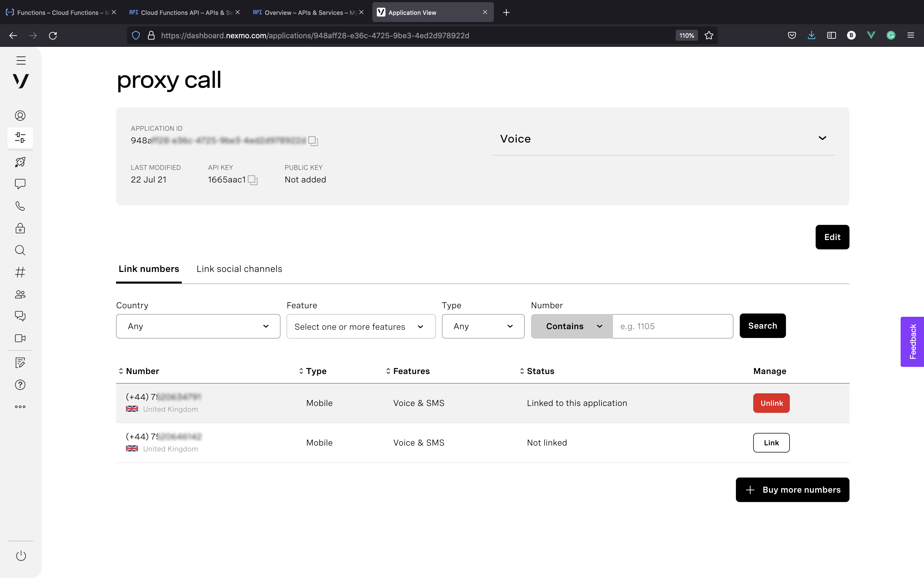The image size is (924, 578).
Task: Click the 'Linked to this application' status text
Action: click(x=577, y=403)
